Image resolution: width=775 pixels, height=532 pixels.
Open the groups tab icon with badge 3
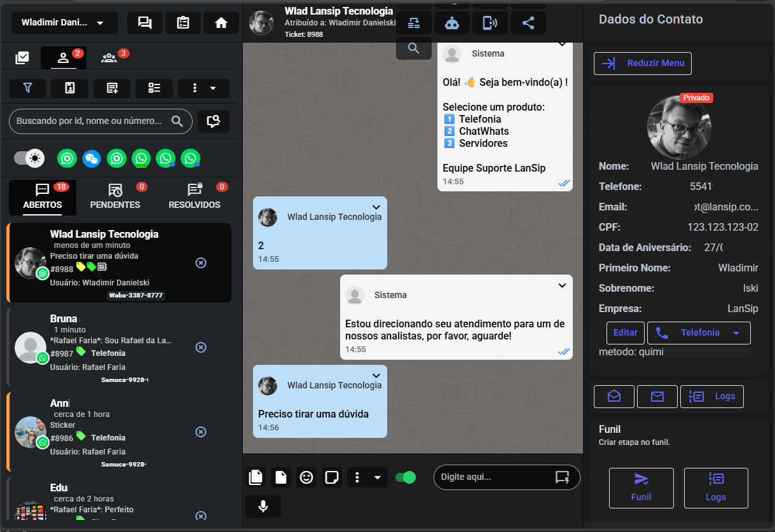(109, 58)
